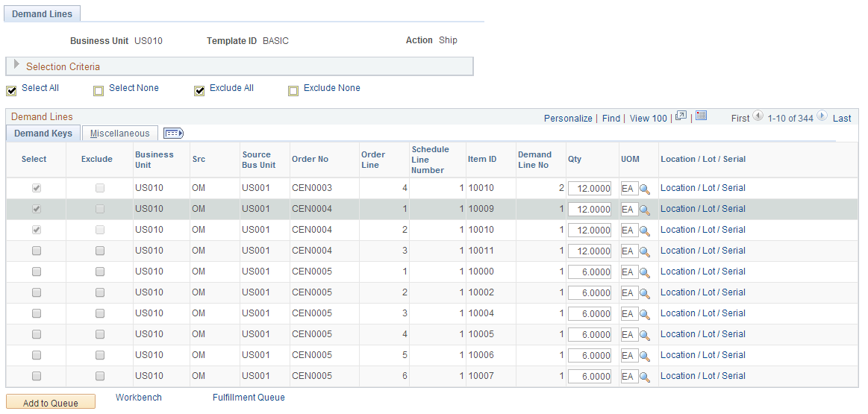Select the row with item 10007
The height and width of the screenshot is (414, 868).
point(37,377)
